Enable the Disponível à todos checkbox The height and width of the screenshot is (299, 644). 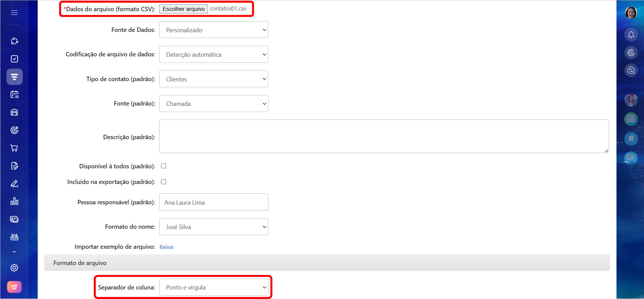163,166
